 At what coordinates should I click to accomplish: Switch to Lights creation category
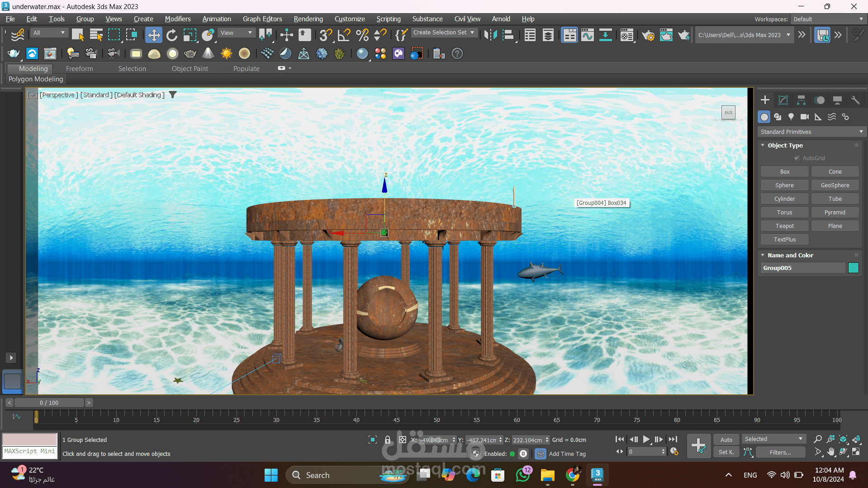tap(791, 117)
